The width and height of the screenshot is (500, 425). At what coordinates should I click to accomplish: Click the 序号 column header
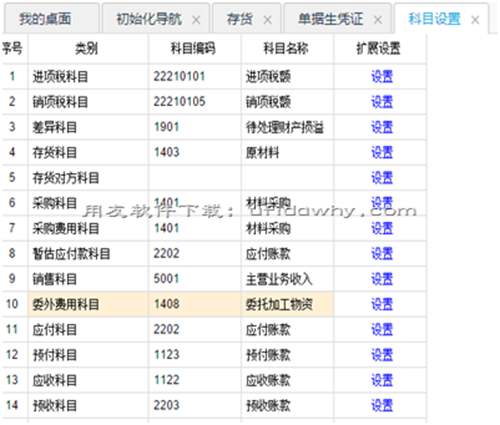14,49
